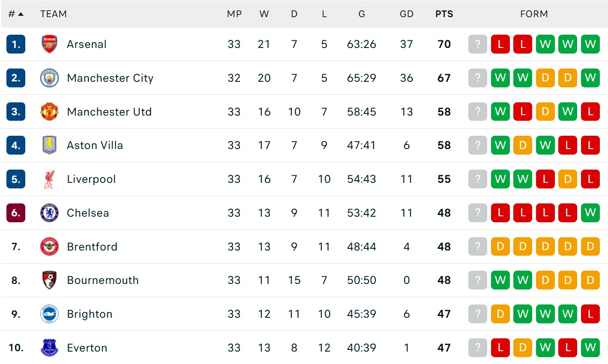Click the Bournemouth crest icon
The height and width of the screenshot is (364, 608).
coord(49,280)
